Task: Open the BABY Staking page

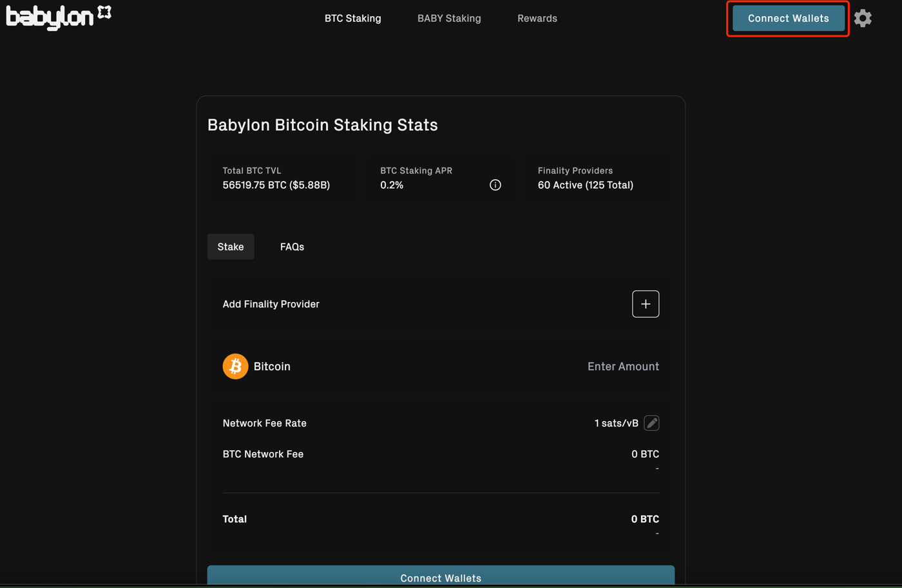Action: point(449,18)
